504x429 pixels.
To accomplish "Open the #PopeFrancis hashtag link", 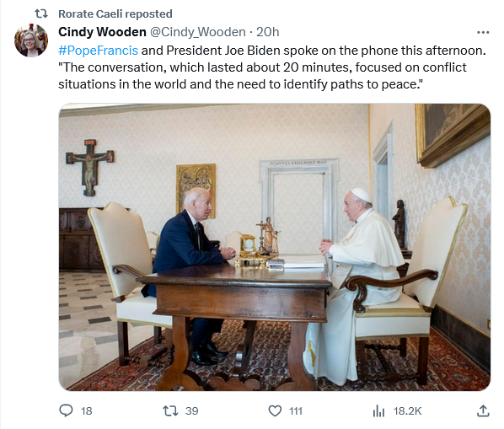I will pos(99,51).
